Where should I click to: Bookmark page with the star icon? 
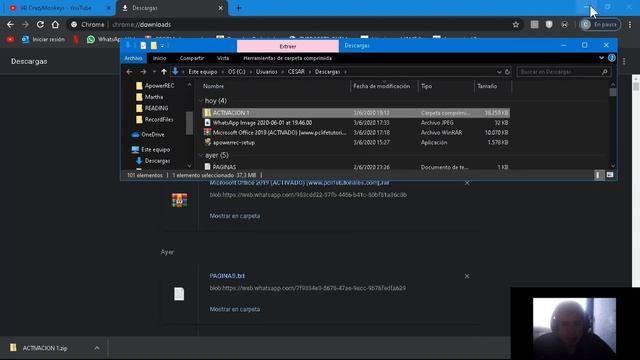[x=516, y=24]
